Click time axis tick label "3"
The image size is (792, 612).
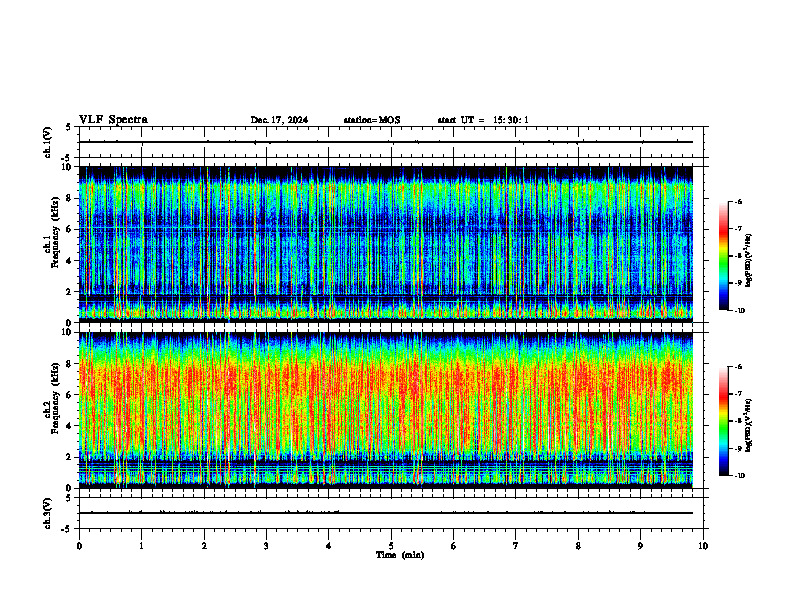coord(266,546)
